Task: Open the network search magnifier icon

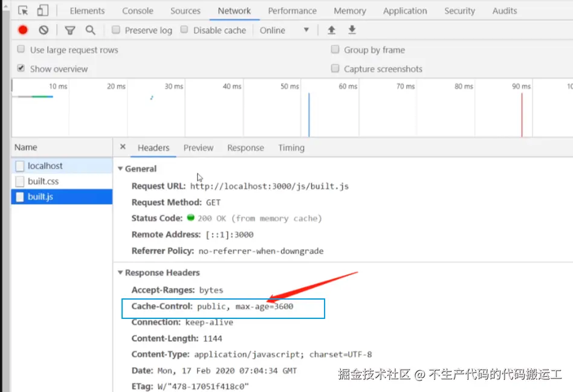Action: [x=90, y=30]
